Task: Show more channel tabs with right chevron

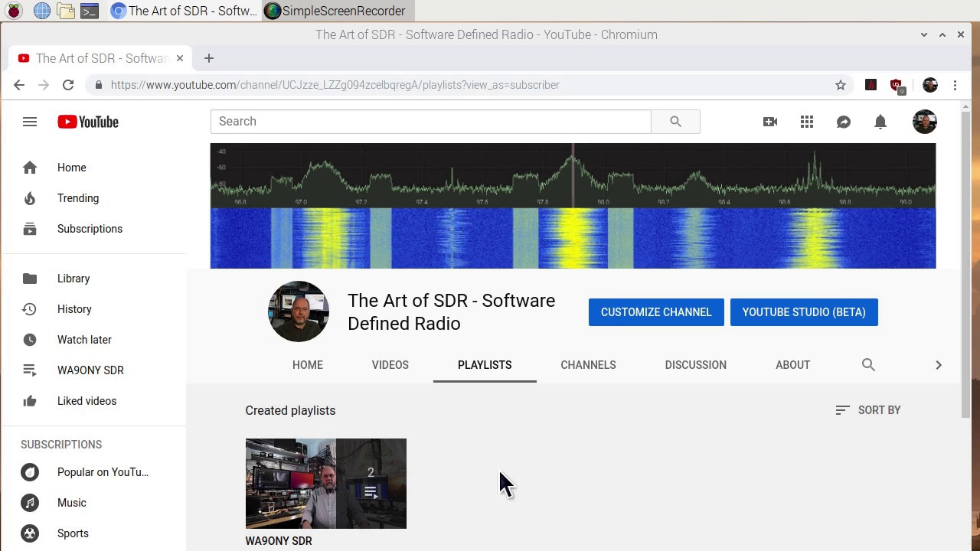Action: point(939,365)
